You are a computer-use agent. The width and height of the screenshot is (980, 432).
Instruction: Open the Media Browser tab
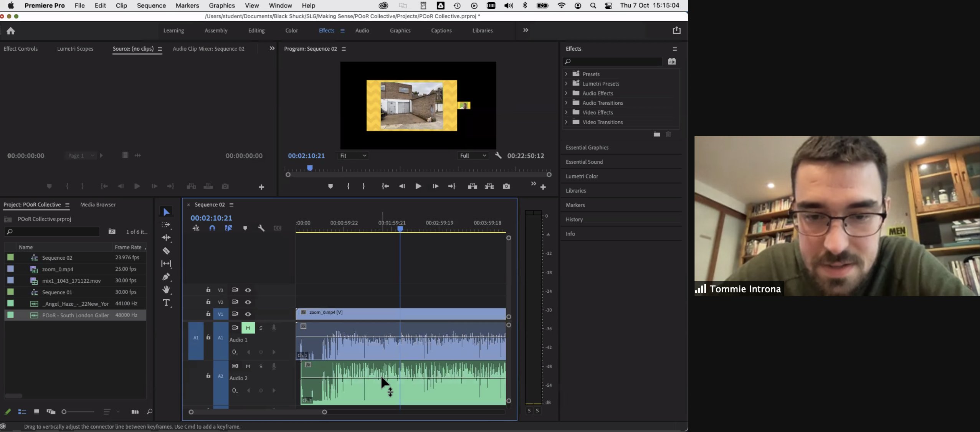[98, 204]
